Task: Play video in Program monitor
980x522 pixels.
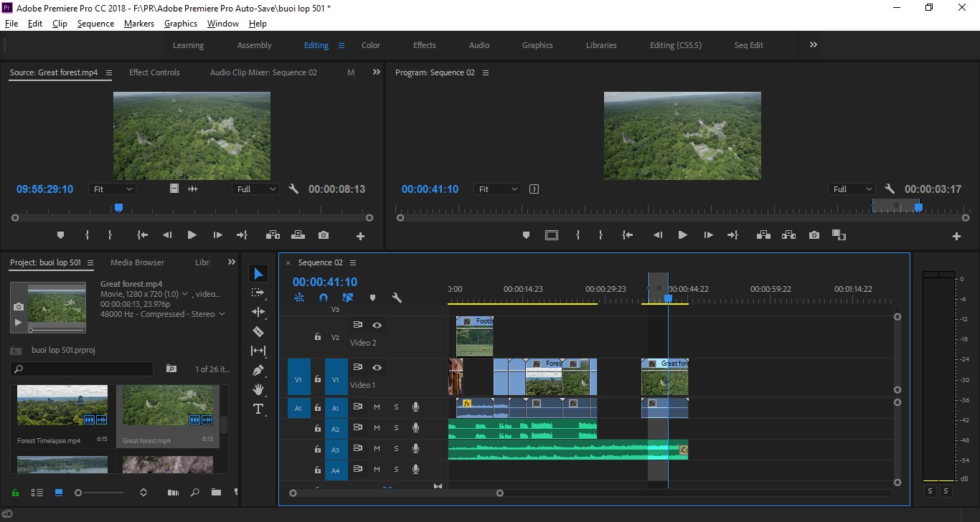Action: [x=682, y=235]
